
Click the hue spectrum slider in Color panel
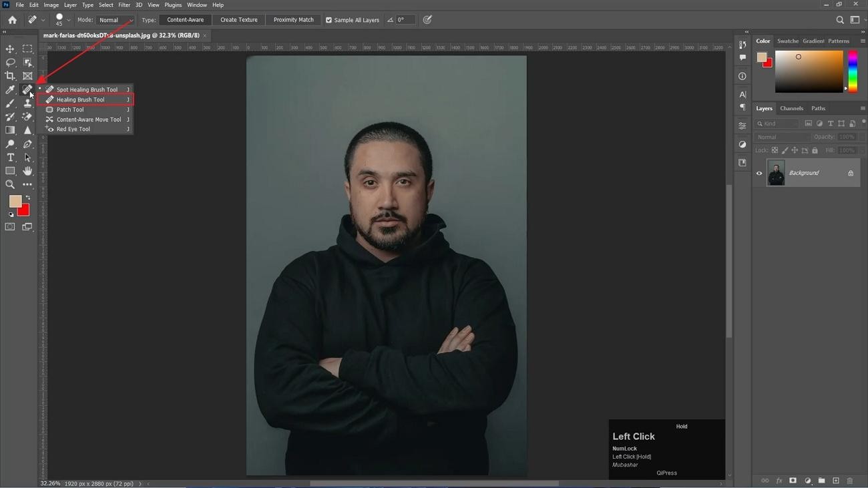853,71
